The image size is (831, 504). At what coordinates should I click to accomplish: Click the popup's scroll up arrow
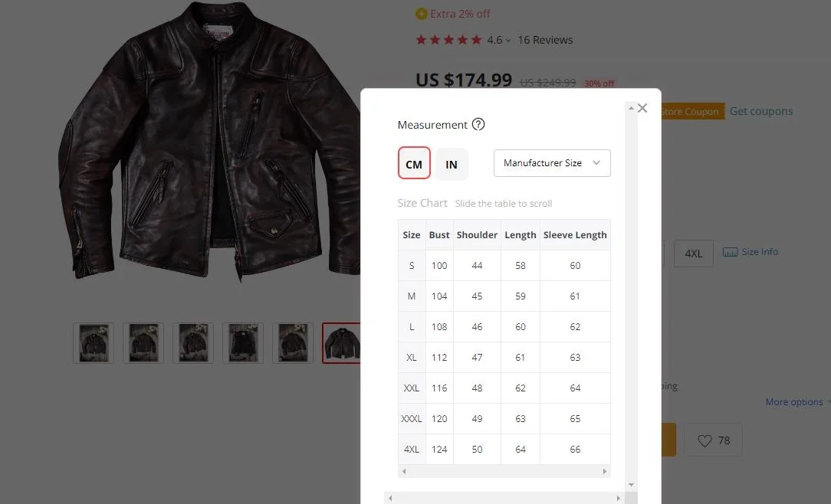(631, 109)
